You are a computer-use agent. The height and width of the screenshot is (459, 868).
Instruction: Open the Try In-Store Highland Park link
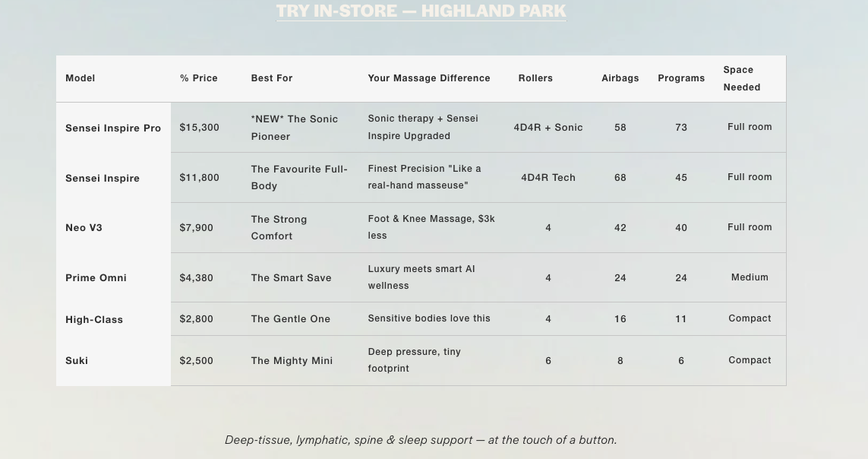[x=421, y=11]
